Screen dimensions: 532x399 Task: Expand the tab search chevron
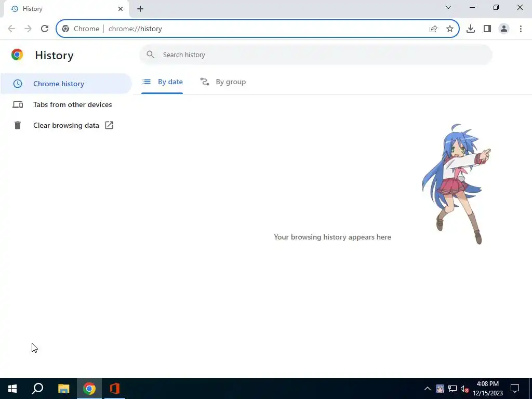pyautogui.click(x=448, y=7)
